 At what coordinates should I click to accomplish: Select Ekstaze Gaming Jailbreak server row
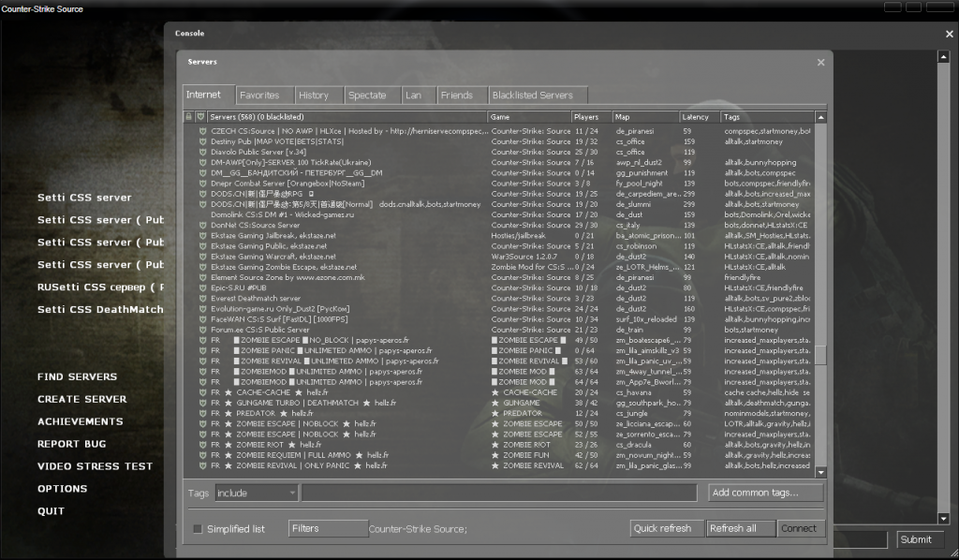[x=499, y=236]
